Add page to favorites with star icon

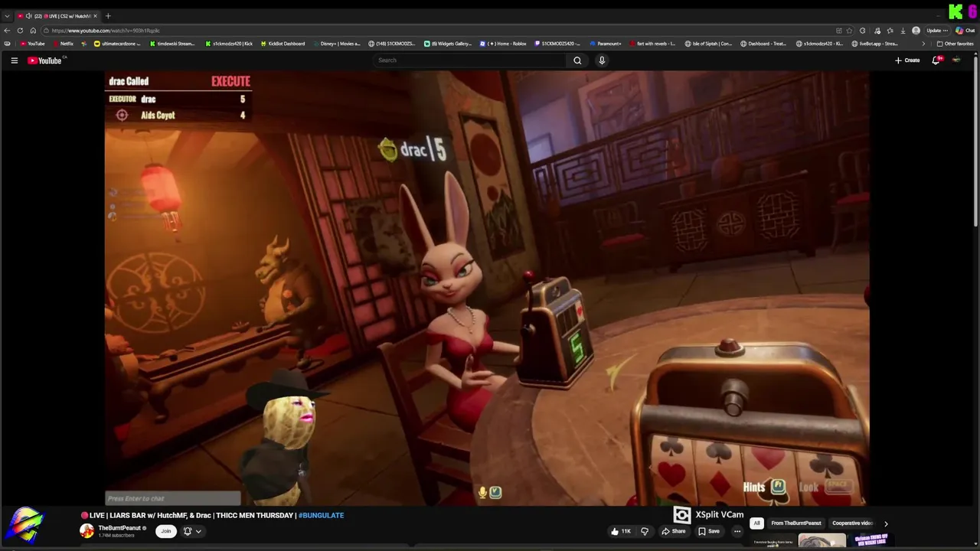tap(849, 31)
